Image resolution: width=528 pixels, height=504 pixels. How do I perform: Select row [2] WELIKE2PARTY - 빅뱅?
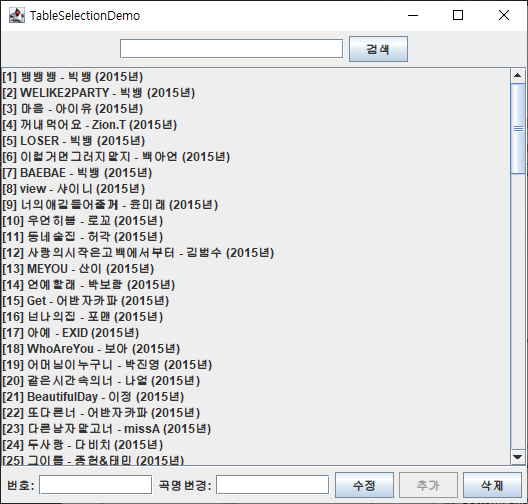pyautogui.click(x=256, y=93)
